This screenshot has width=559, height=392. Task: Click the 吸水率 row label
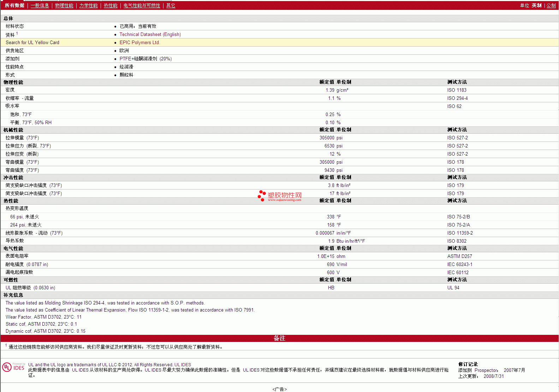[12, 106]
